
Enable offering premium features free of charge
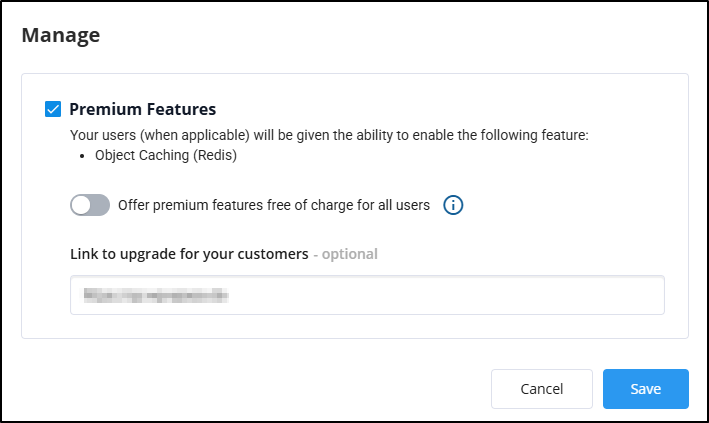[x=90, y=206]
